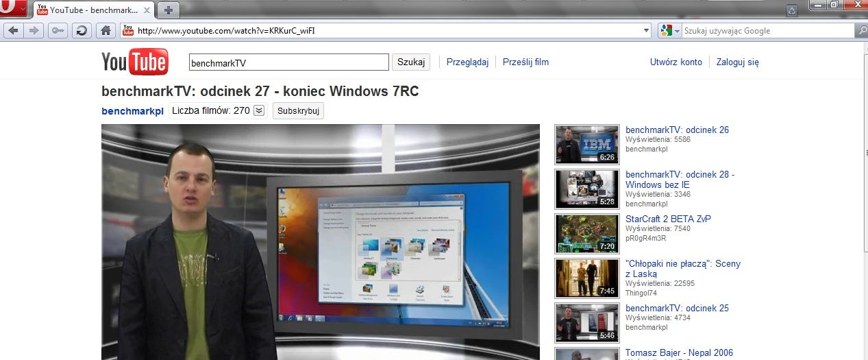Open the benchmarkTV: odcinek 26 title link

[x=677, y=130]
